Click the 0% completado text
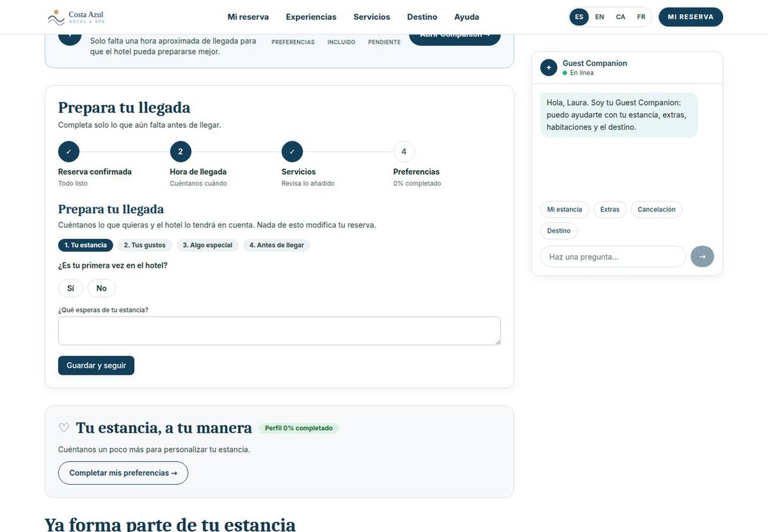The width and height of the screenshot is (768, 532). pos(417,184)
